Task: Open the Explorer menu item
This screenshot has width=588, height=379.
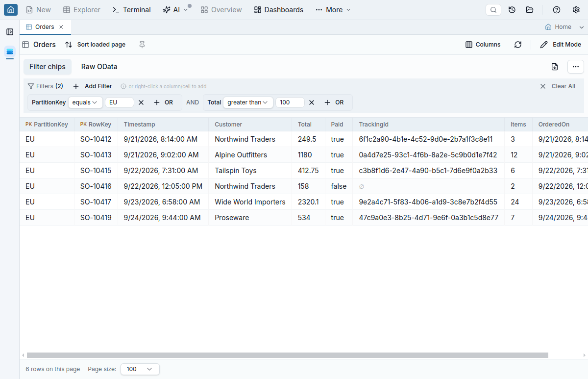Action: (x=82, y=10)
